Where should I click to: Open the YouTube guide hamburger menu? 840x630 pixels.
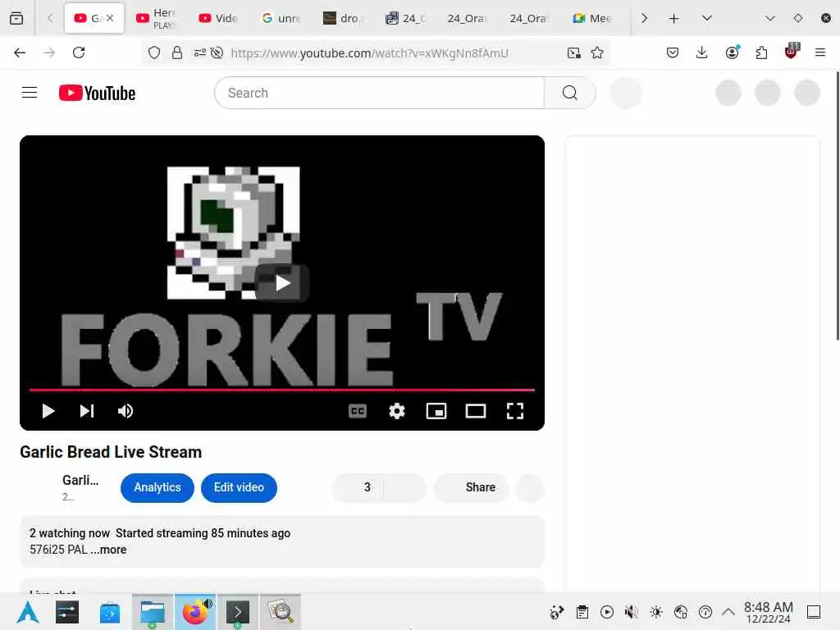pyautogui.click(x=30, y=93)
